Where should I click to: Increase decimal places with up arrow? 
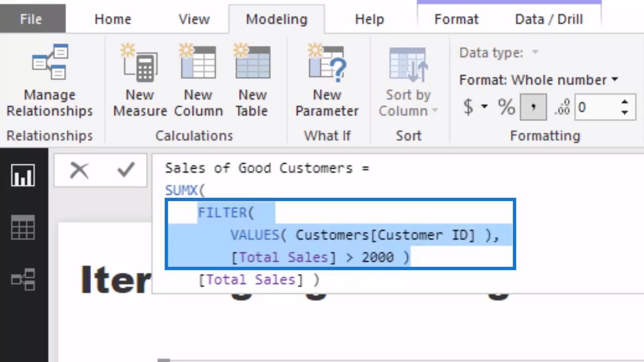click(x=624, y=102)
